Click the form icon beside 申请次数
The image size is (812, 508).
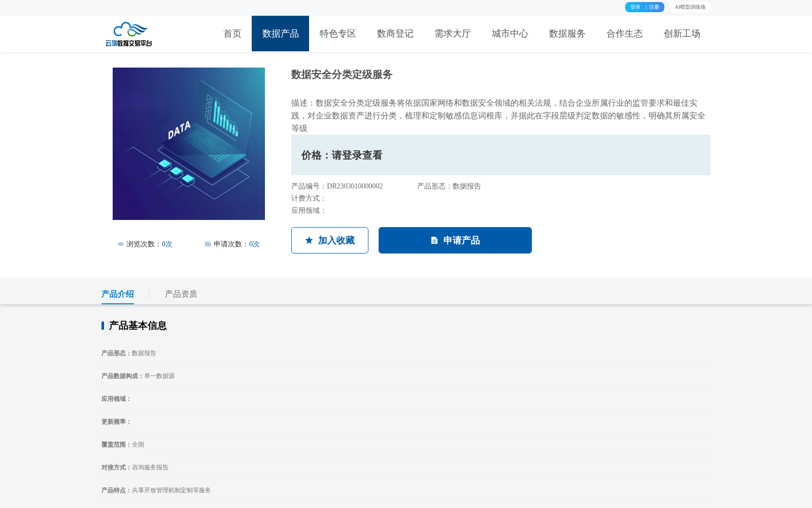208,244
